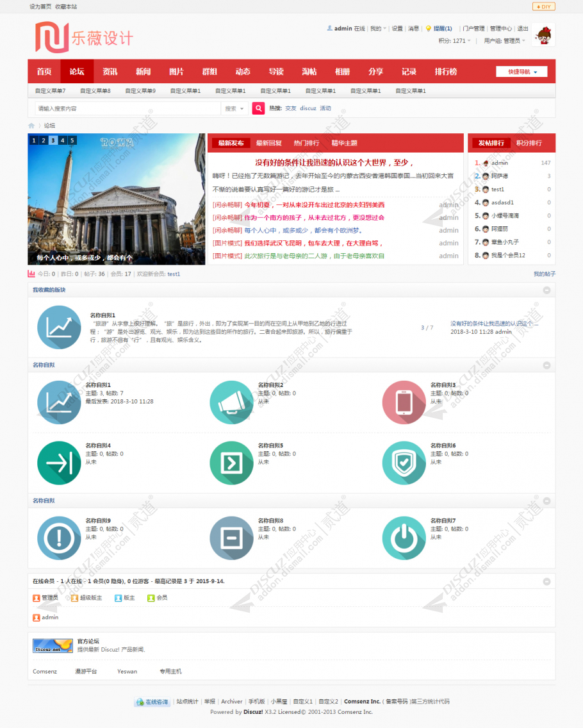The height and width of the screenshot is (728, 583).
Task: Open the phone icon forum 名称自拟3
Action: (x=404, y=402)
